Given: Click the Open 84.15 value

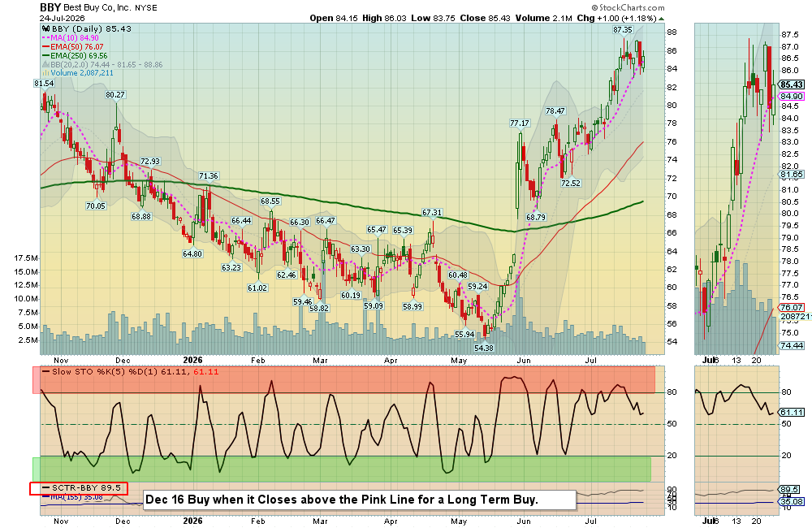Looking at the screenshot, I should [x=334, y=18].
